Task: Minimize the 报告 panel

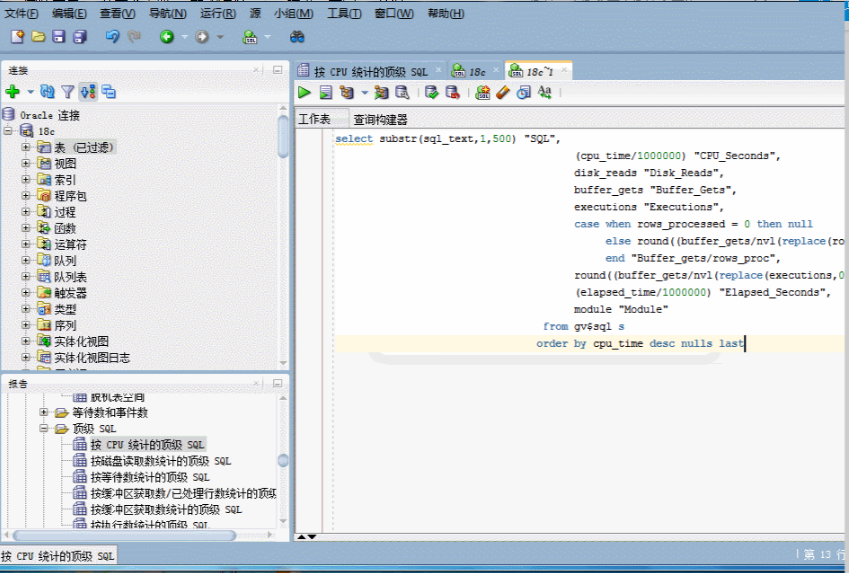Action: (x=277, y=383)
